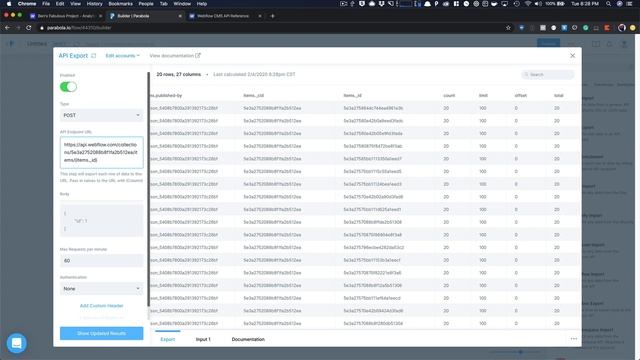Open the Type dropdown showing POST
Viewport: 640px width, 360px height.
(102, 116)
